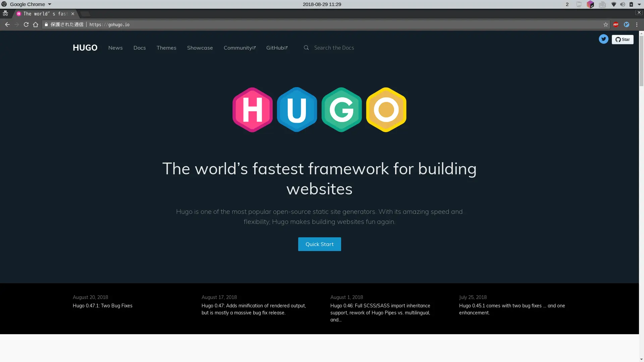This screenshot has width=644, height=362.
Task: Click the Adblock Plus extension icon
Action: tap(616, 24)
